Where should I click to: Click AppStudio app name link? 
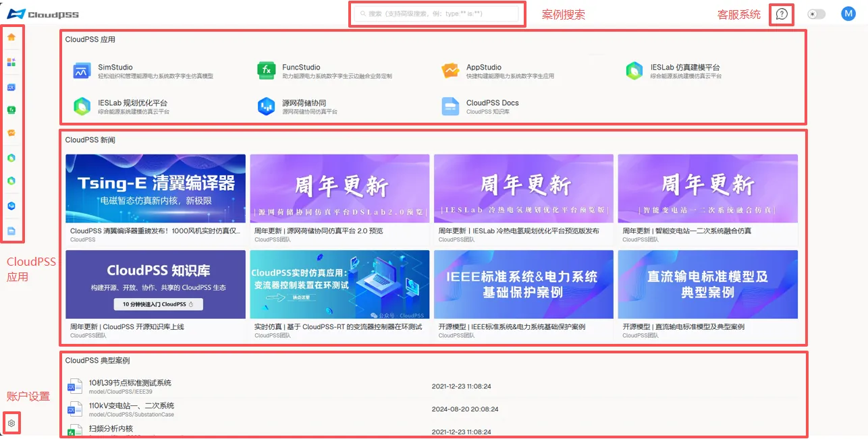(484, 67)
